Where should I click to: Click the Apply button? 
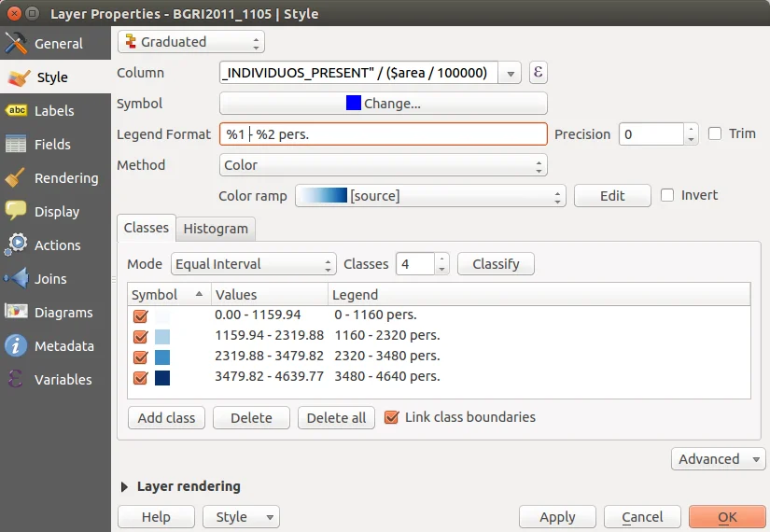tap(557, 517)
